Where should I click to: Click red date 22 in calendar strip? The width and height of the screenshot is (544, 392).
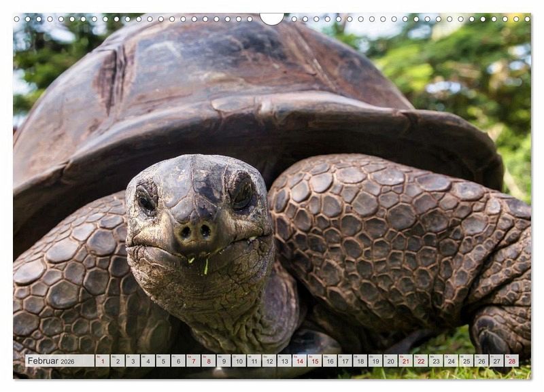pyautogui.click(x=420, y=361)
